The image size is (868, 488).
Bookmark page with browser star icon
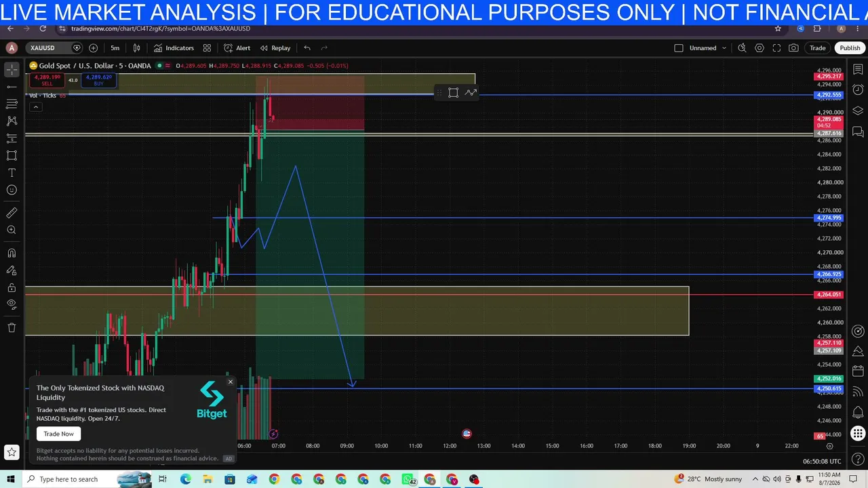778,28
